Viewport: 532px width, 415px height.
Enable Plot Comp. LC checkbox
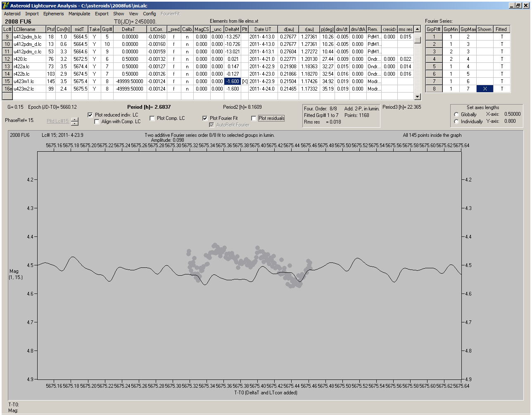pyautogui.click(x=152, y=118)
